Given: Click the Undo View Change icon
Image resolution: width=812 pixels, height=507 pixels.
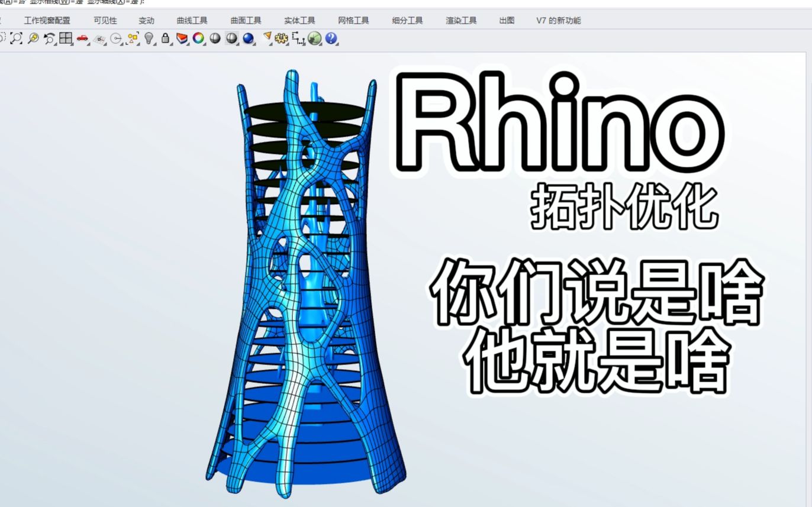Looking at the screenshot, I should point(49,38).
